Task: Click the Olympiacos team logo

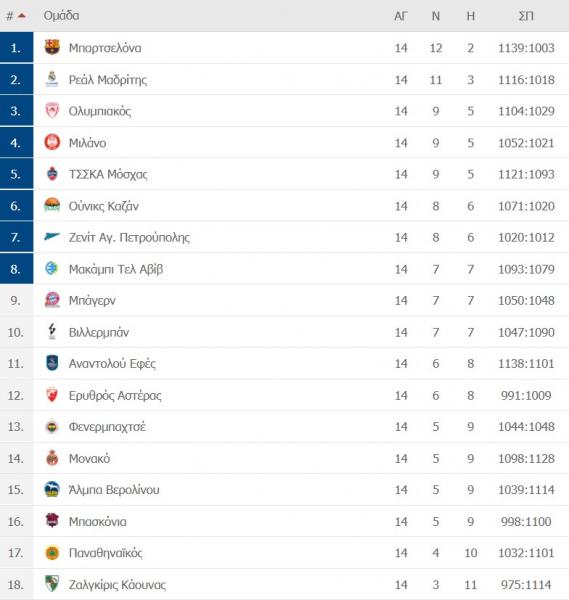Action: (x=52, y=111)
